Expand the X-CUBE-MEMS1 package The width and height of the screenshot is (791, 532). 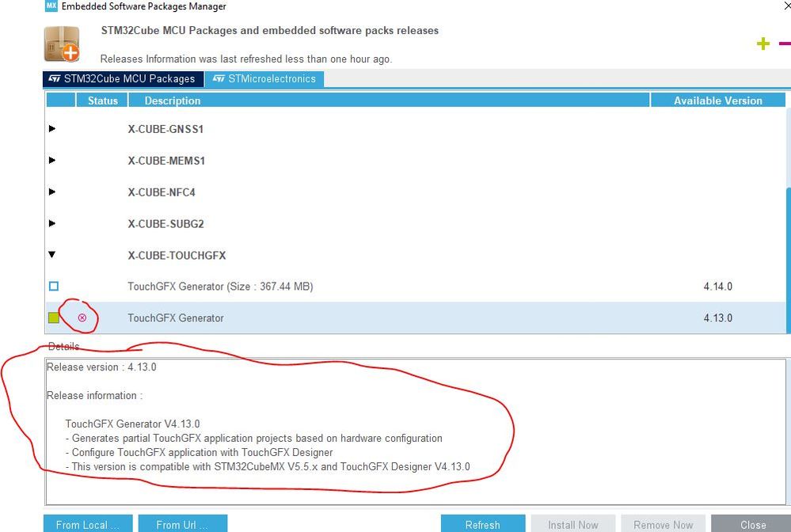[52, 161]
